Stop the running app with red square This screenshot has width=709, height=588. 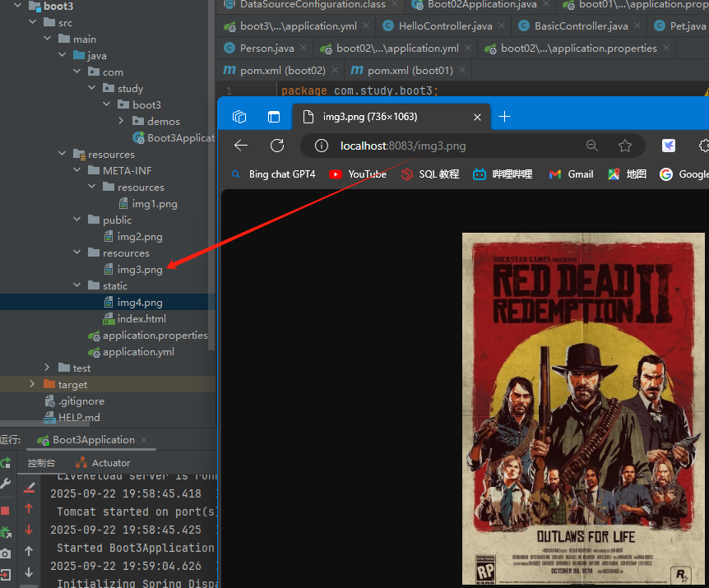coord(5,511)
